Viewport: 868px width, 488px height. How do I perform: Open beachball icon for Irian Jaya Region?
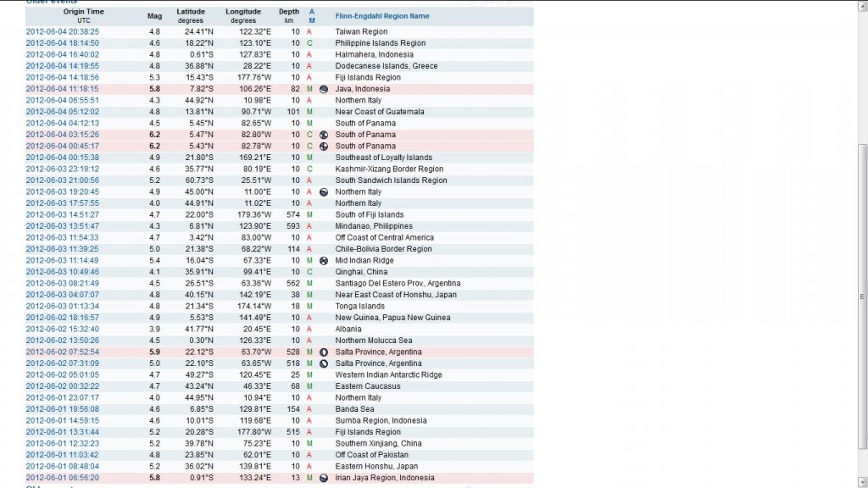point(324,478)
